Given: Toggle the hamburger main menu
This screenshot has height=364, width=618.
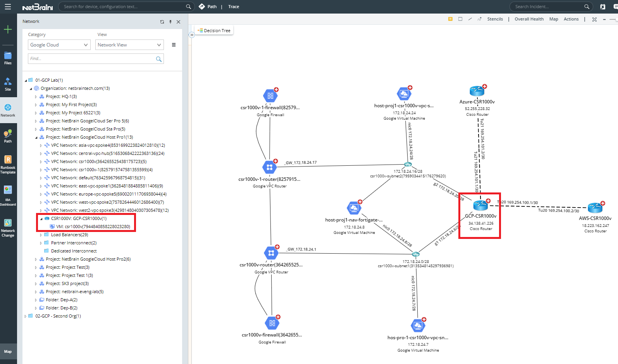Looking at the screenshot, I should point(8,7).
